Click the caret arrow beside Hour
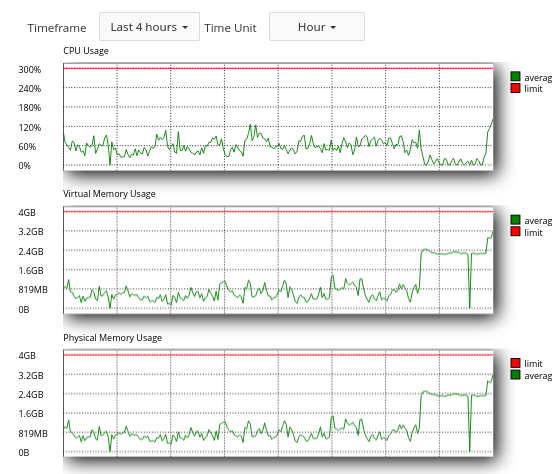The image size is (552, 474). (333, 27)
